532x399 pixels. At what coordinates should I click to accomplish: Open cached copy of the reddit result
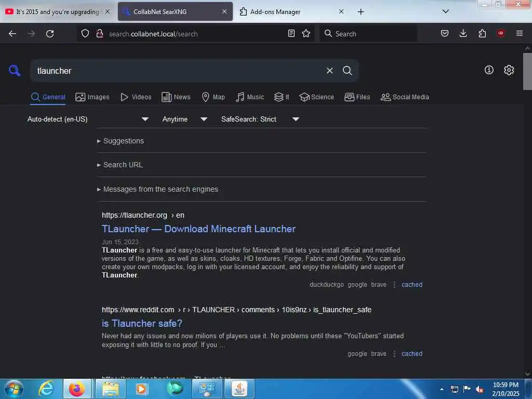pyautogui.click(x=412, y=353)
